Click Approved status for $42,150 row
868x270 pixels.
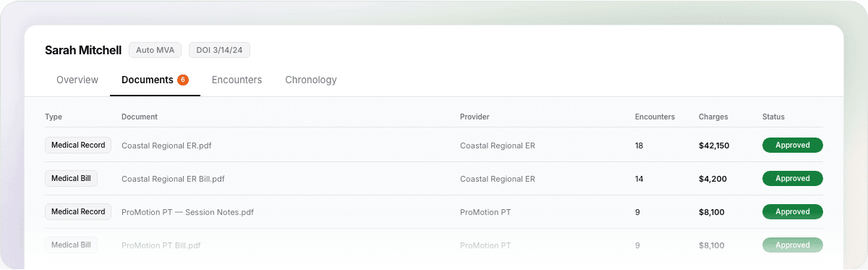pyautogui.click(x=793, y=145)
